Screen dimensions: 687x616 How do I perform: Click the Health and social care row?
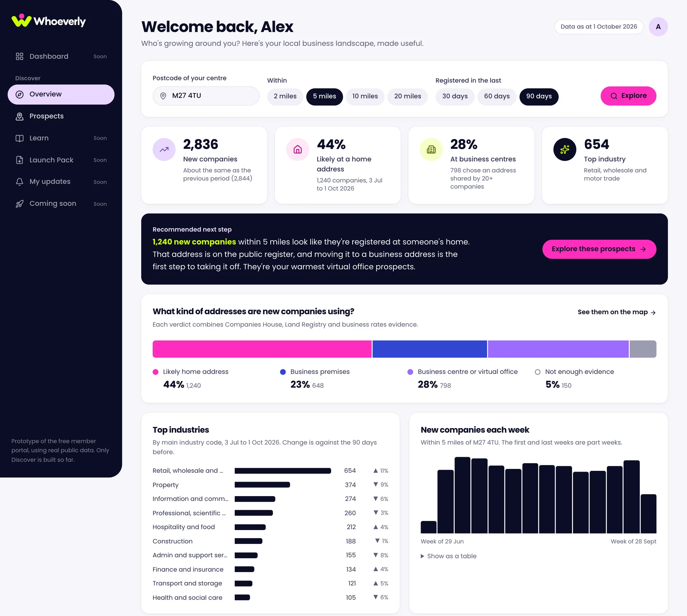click(x=271, y=598)
